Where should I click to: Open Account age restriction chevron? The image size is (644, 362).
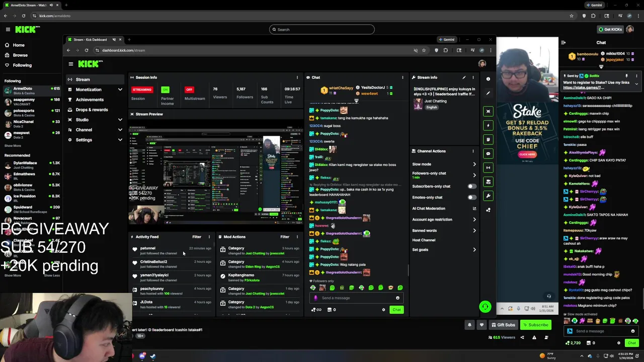point(474,219)
